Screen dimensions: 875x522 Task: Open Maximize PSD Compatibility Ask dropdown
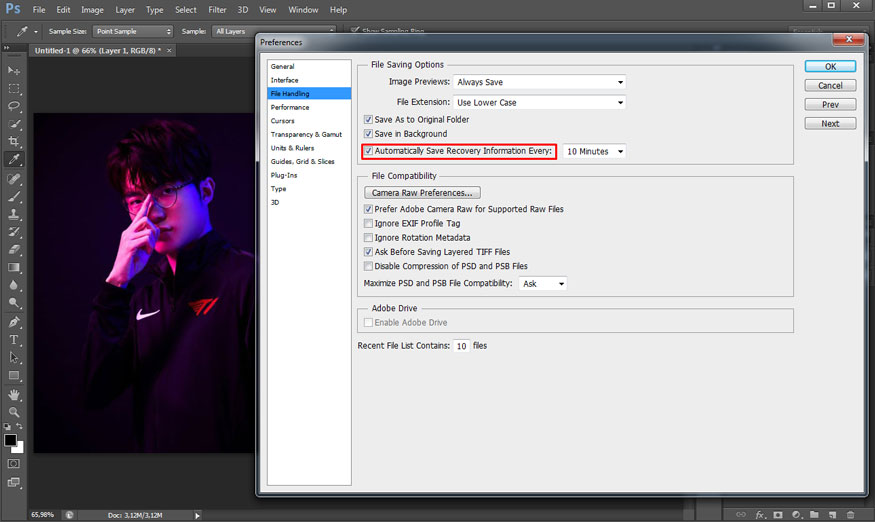[542, 284]
